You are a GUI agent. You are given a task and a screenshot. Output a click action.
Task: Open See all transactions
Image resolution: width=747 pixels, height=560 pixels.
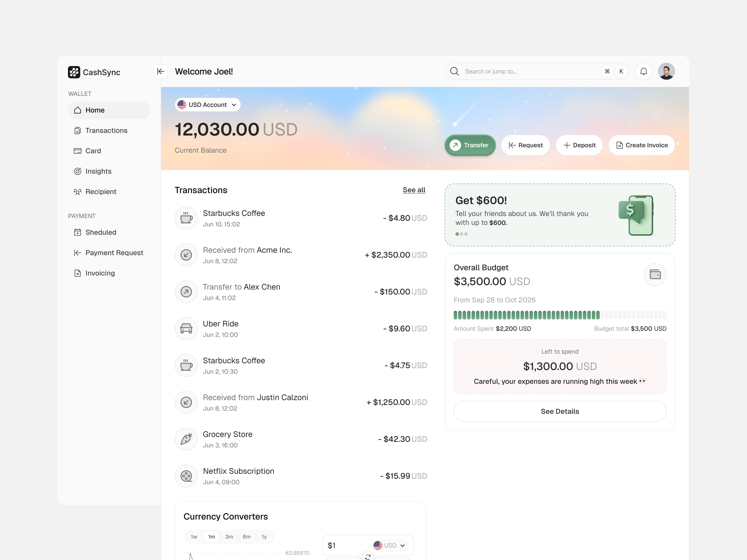[414, 190]
